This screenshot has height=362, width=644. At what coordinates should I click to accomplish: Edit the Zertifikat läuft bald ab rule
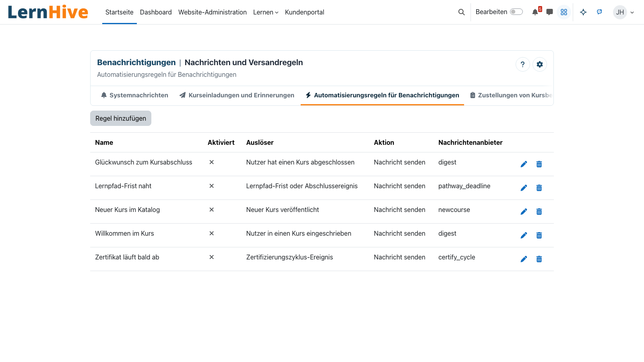click(524, 259)
